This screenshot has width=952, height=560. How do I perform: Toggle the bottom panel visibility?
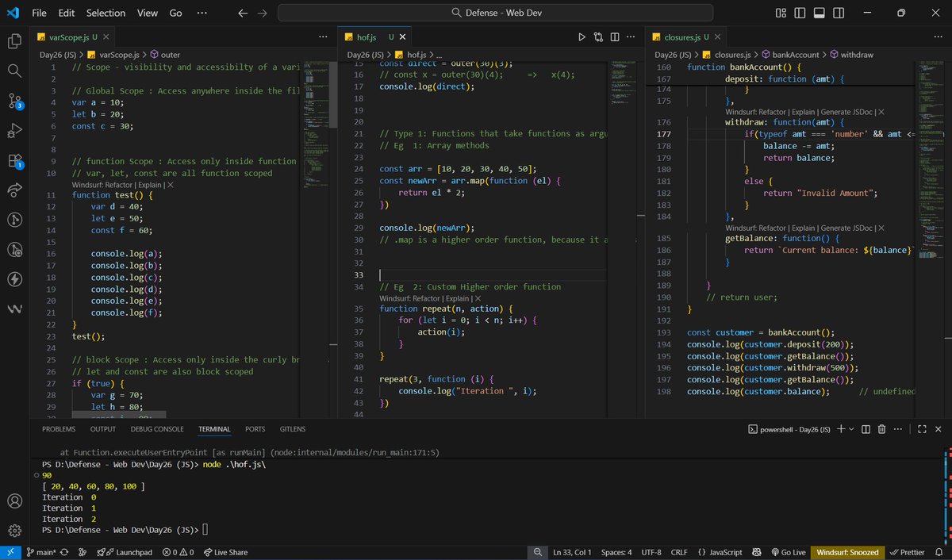coord(820,13)
